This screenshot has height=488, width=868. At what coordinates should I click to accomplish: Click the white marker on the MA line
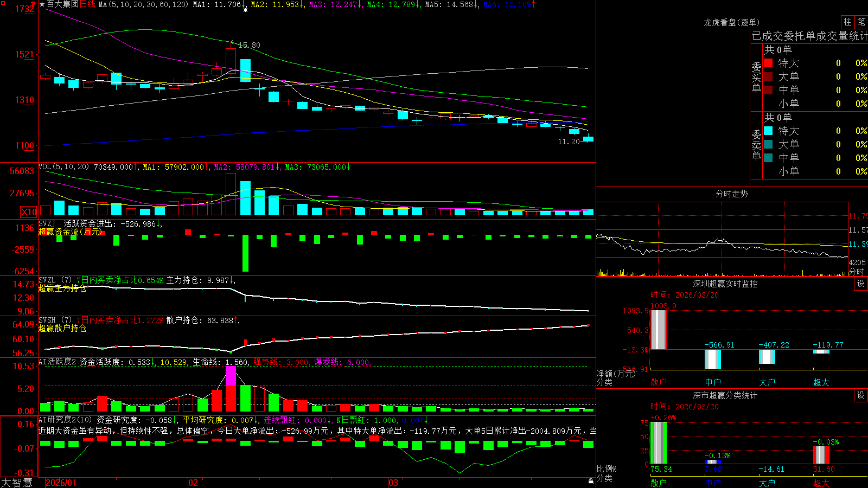click(x=245, y=10)
